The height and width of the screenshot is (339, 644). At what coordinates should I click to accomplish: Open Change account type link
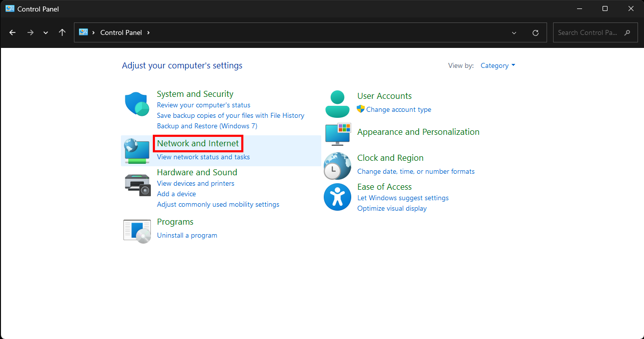click(398, 109)
